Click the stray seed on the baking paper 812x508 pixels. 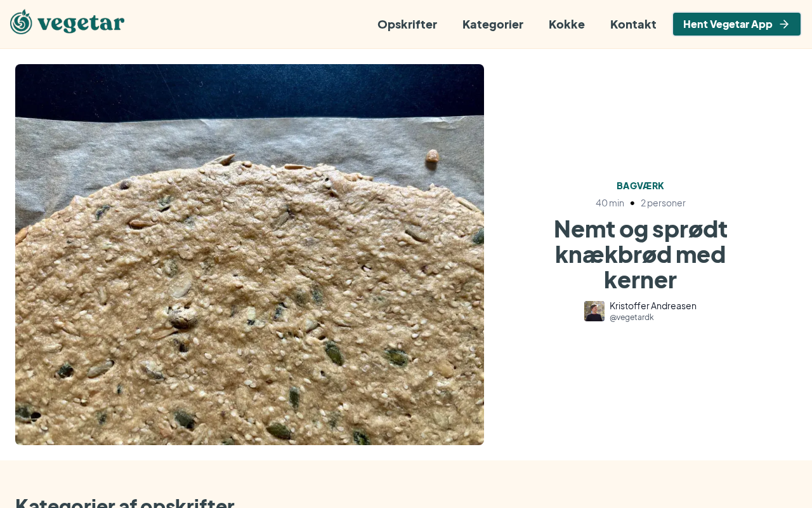point(431,155)
